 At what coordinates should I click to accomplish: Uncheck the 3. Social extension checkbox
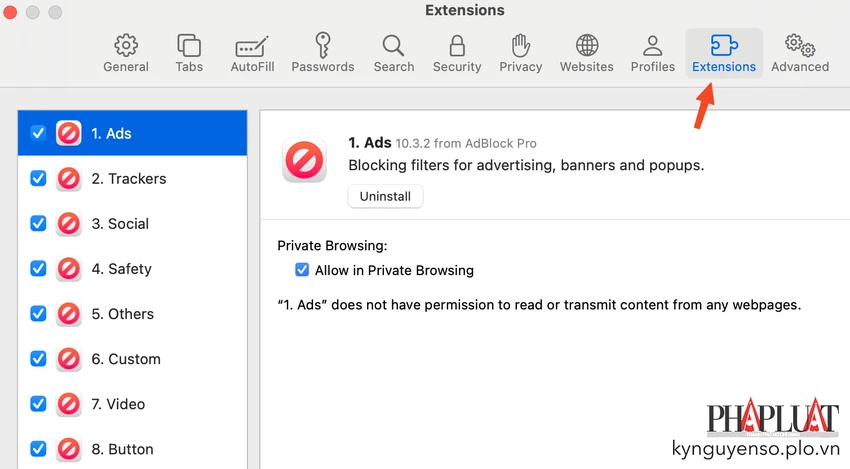[38, 223]
